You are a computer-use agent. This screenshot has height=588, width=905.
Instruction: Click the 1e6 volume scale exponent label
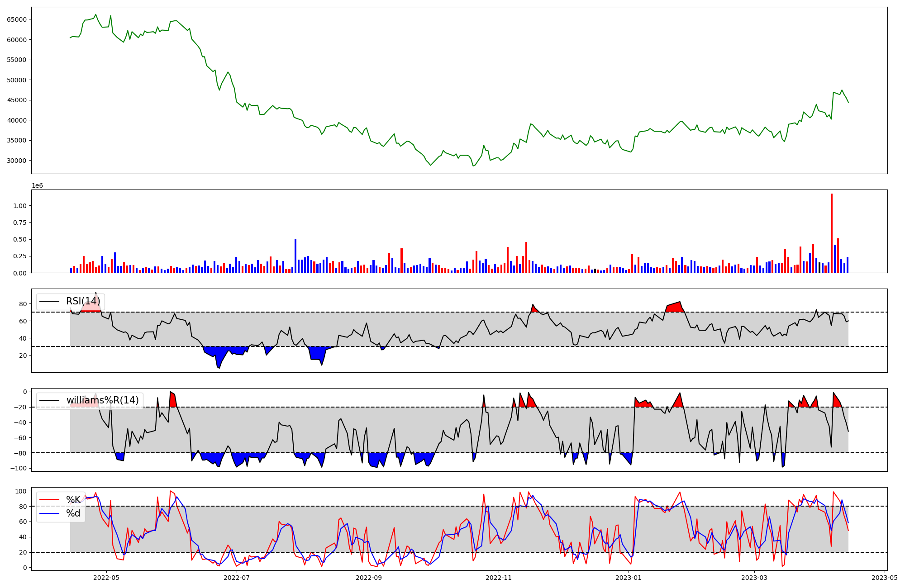click(37, 185)
